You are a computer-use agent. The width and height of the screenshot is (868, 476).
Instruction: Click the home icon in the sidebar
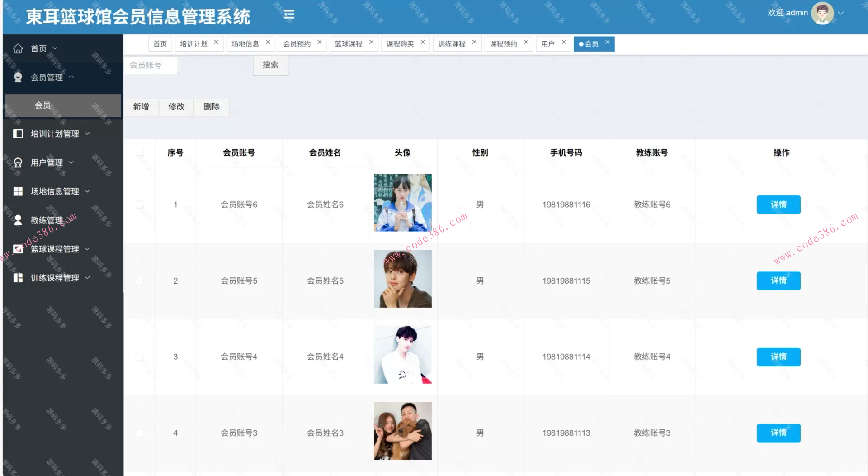(18, 48)
